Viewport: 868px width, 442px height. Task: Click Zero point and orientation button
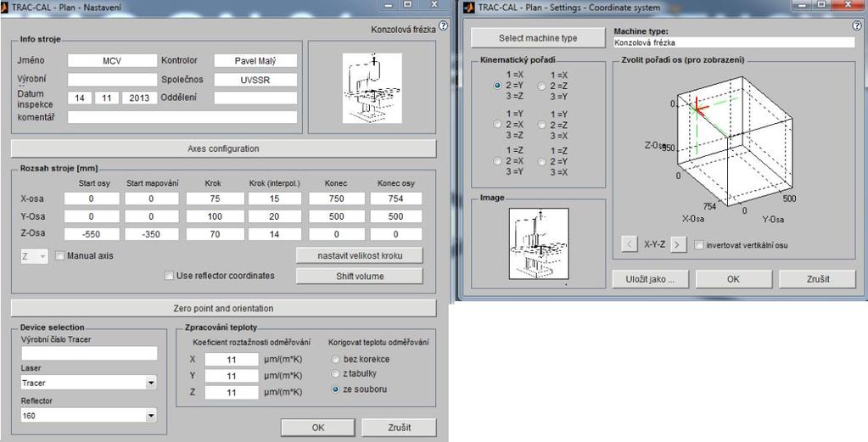tap(224, 308)
